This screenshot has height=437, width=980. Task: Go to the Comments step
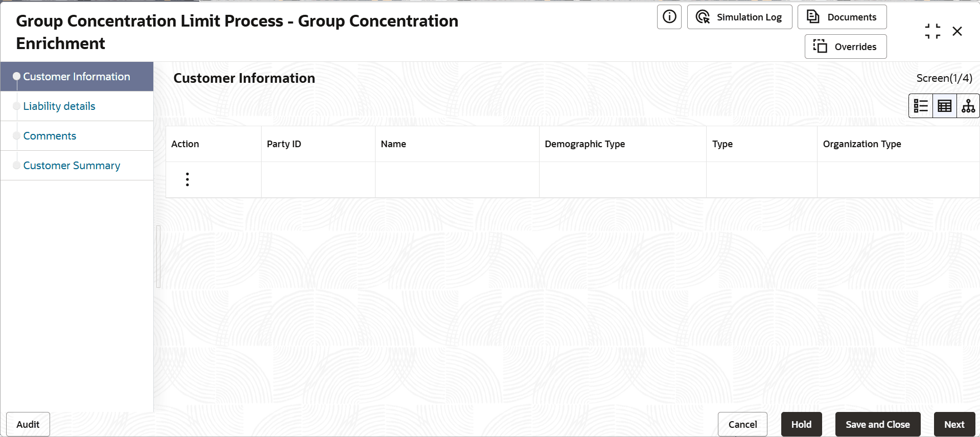(50, 136)
